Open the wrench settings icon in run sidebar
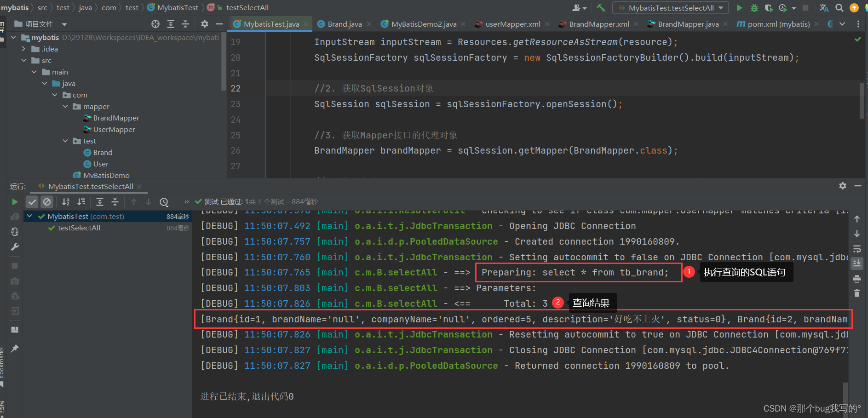The height and width of the screenshot is (418, 868). point(15,247)
